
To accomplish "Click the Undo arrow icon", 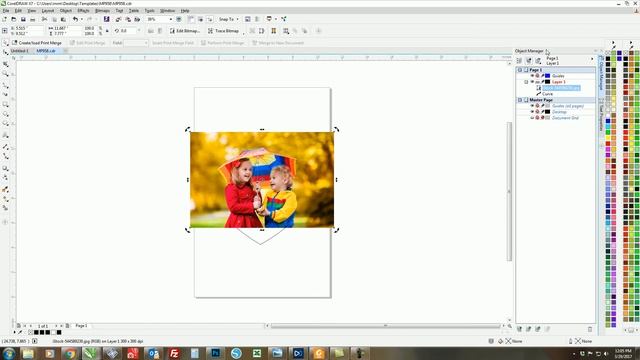I will click(75, 19).
